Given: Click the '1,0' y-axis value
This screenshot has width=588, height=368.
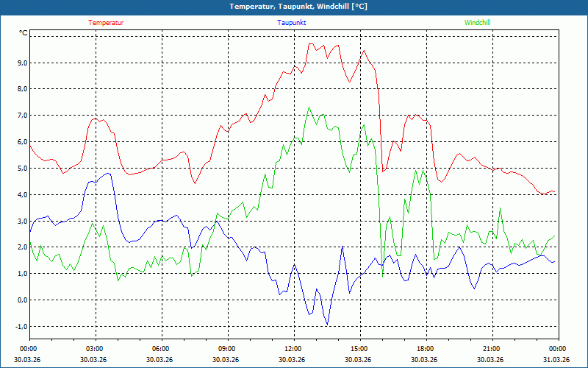Looking at the screenshot, I should coord(23,273).
